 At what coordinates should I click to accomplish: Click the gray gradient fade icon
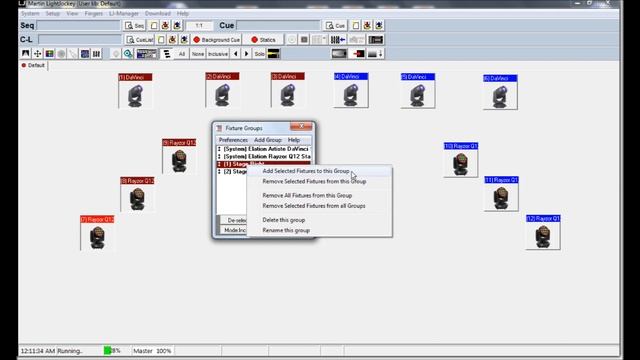click(x=339, y=53)
